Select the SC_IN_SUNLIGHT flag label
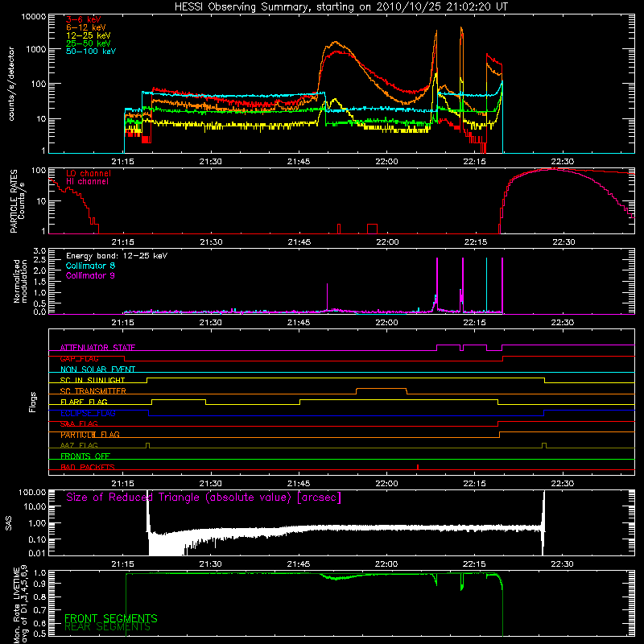This screenshot has height=644, width=644. [x=92, y=380]
